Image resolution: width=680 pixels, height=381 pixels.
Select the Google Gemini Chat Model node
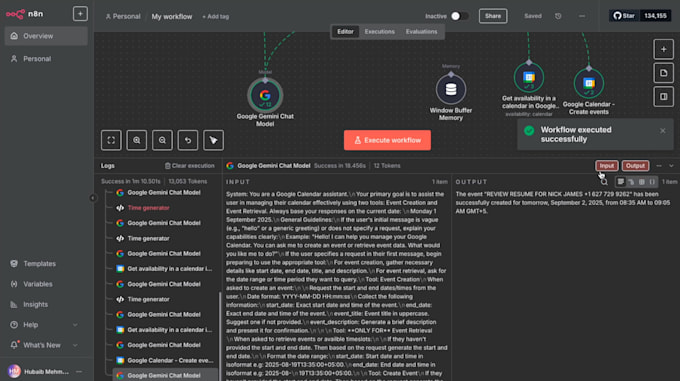[265, 95]
